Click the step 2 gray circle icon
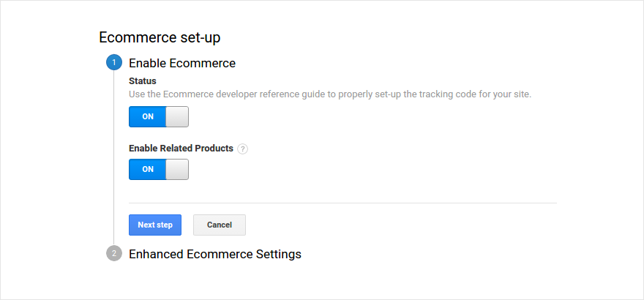Screen dimensions: 644x300 (x=114, y=254)
